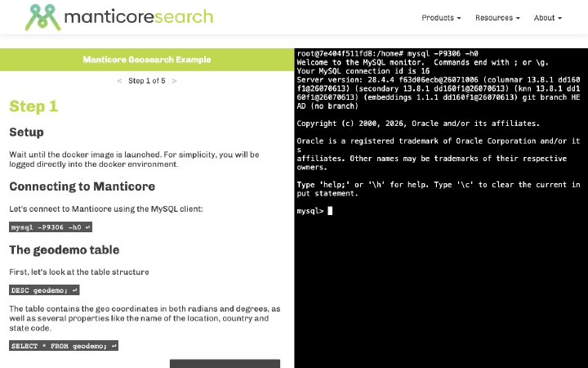Click 'The geodemo table' heading
588x368 pixels.
coord(65,249)
